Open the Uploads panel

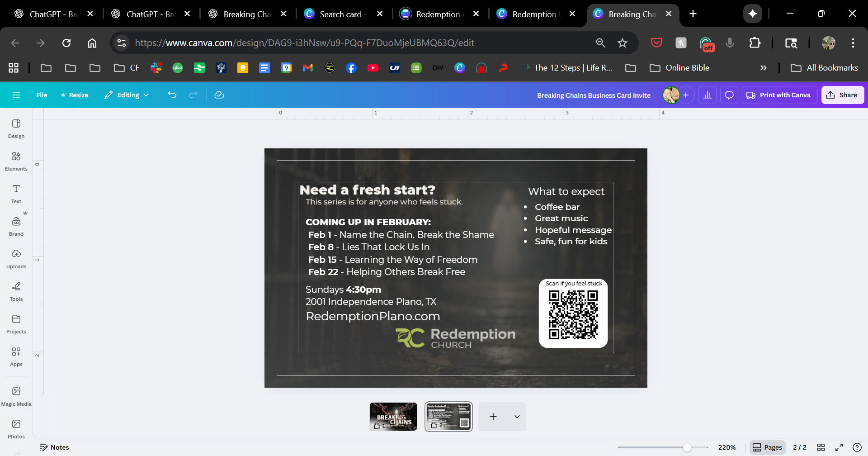pyautogui.click(x=16, y=259)
